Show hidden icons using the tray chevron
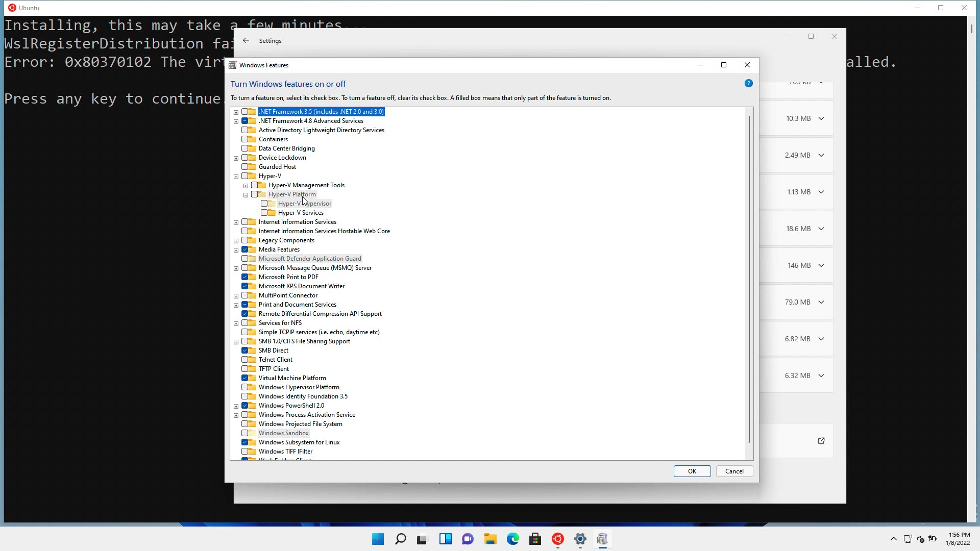980x551 pixels. 893,539
